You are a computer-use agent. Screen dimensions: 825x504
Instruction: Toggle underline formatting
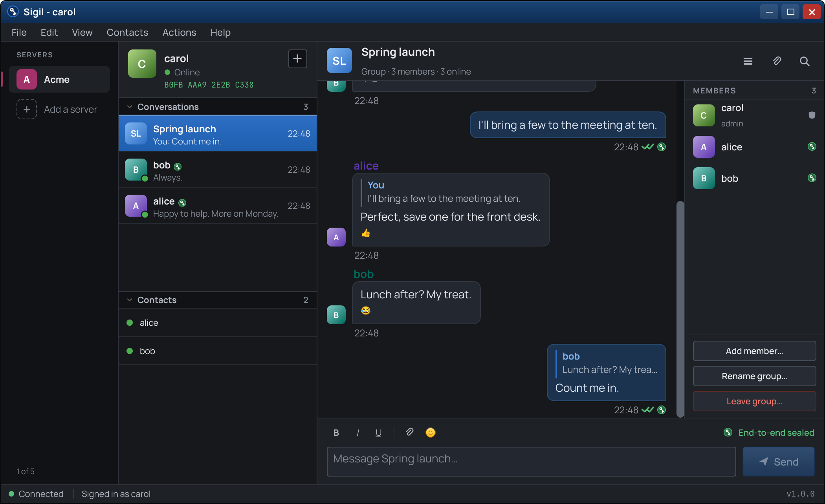click(378, 433)
